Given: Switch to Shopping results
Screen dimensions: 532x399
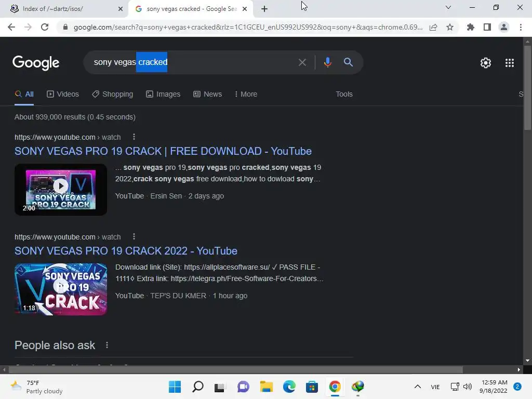Looking at the screenshot, I should coord(112,95).
